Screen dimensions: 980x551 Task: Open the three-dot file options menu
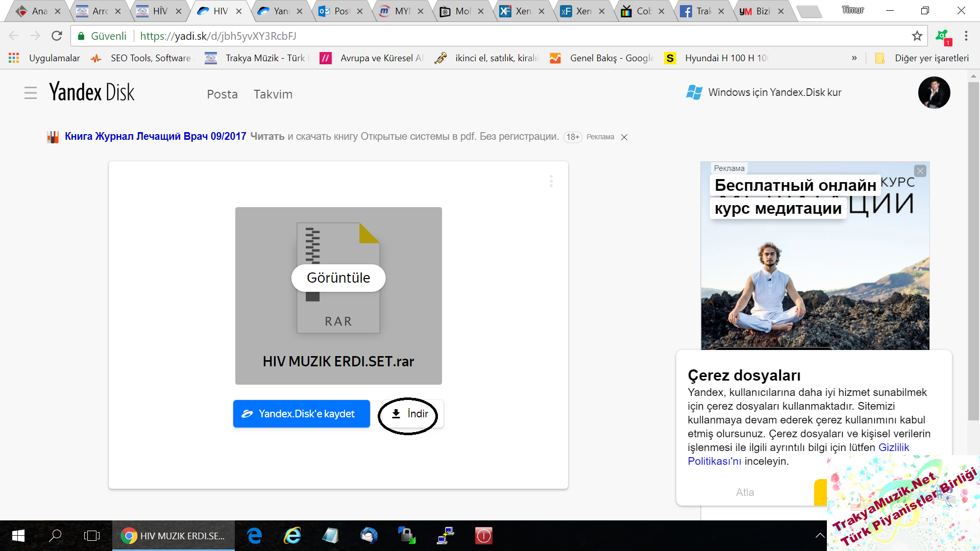[551, 181]
